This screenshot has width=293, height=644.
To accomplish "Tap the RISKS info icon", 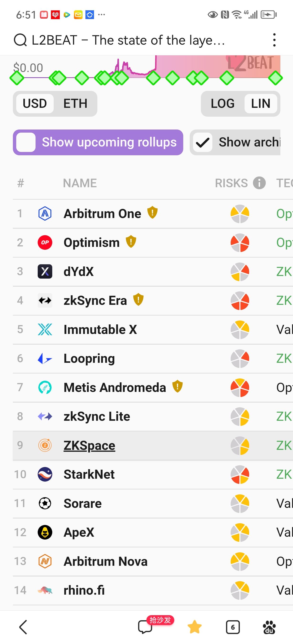I will [259, 183].
